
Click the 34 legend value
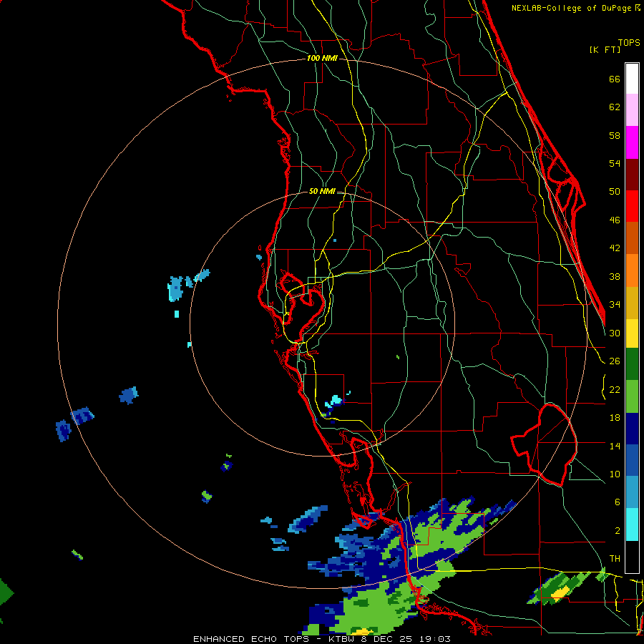point(615,305)
